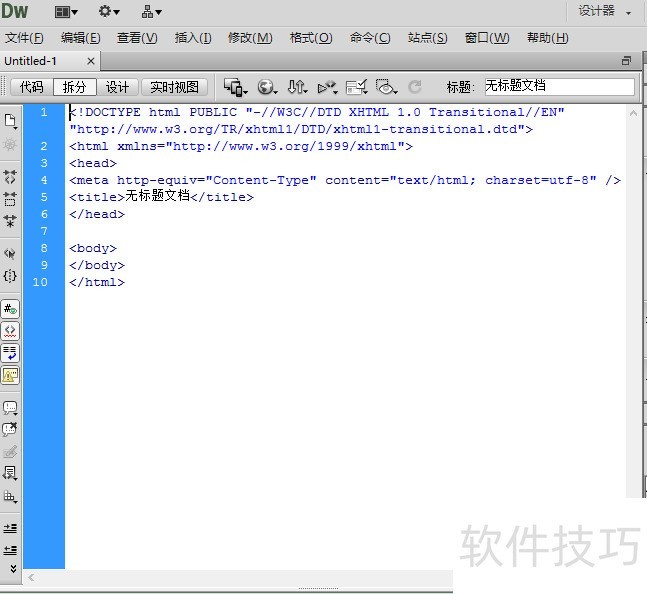Switch to 代码 code view

click(x=31, y=87)
